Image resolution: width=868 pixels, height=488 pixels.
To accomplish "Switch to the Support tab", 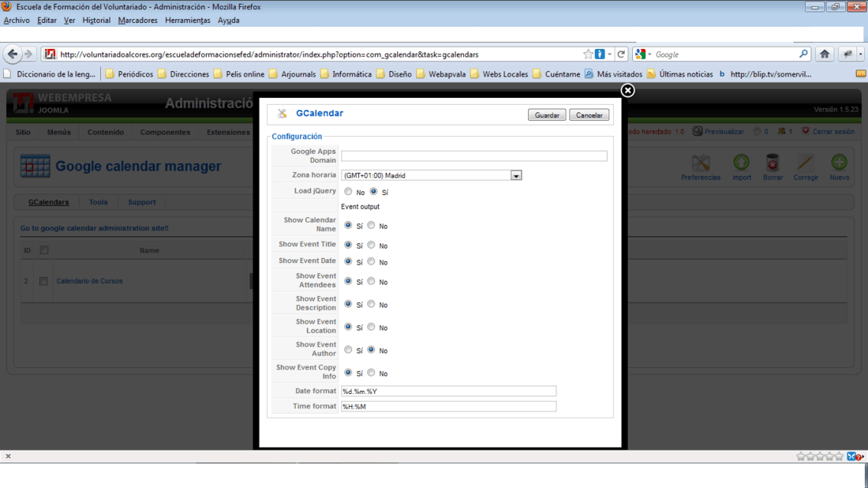I will coord(142,202).
